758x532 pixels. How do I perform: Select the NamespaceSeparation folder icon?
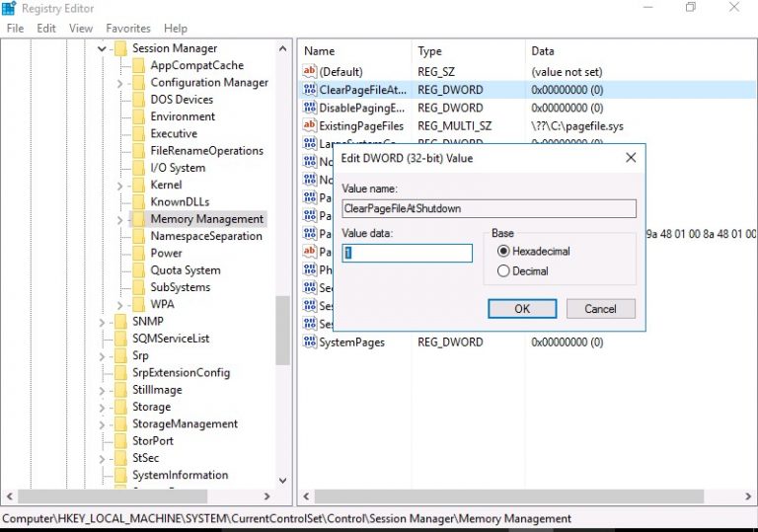pyautogui.click(x=139, y=237)
